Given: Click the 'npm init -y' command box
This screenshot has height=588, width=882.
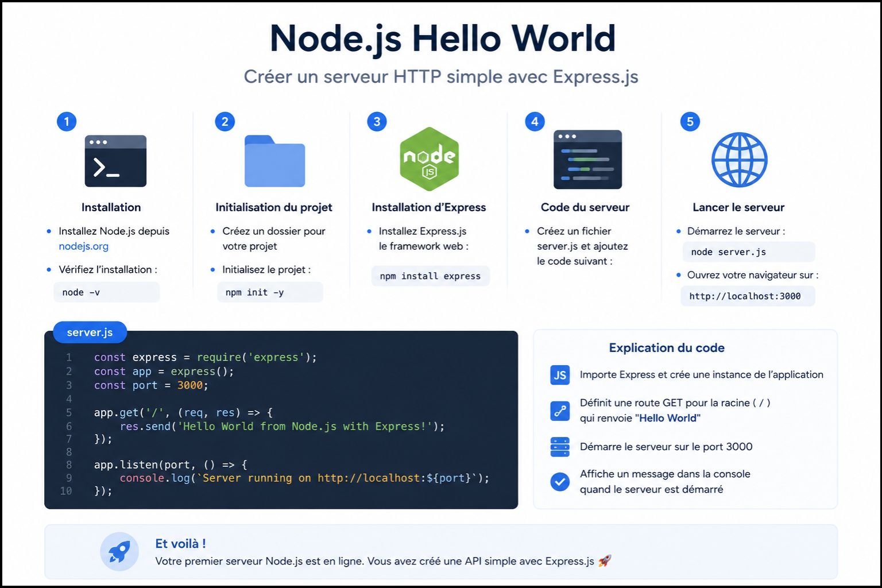Looking at the screenshot, I should pyautogui.click(x=270, y=292).
